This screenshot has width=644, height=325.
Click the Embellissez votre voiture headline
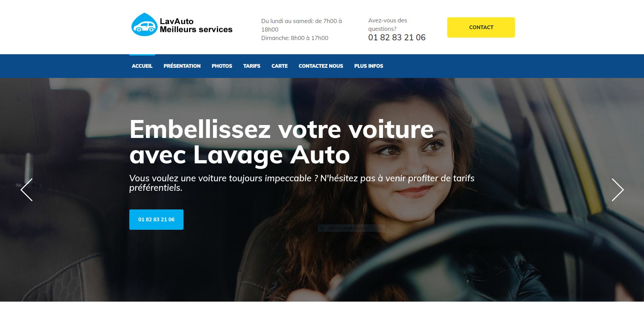(281, 142)
